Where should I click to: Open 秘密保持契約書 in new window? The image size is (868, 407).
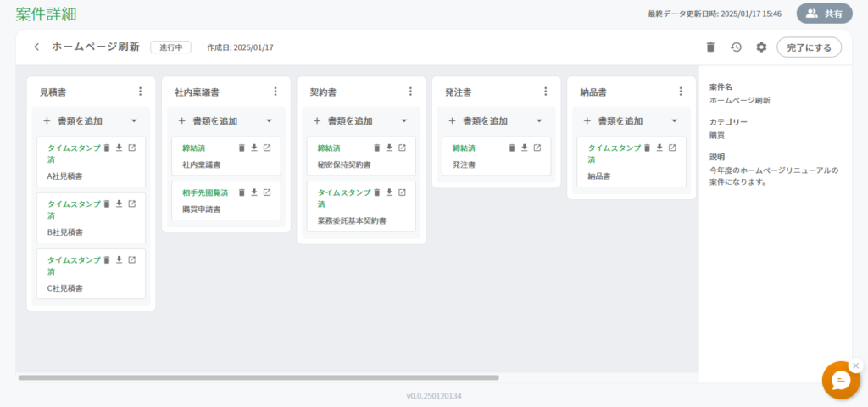(x=402, y=148)
